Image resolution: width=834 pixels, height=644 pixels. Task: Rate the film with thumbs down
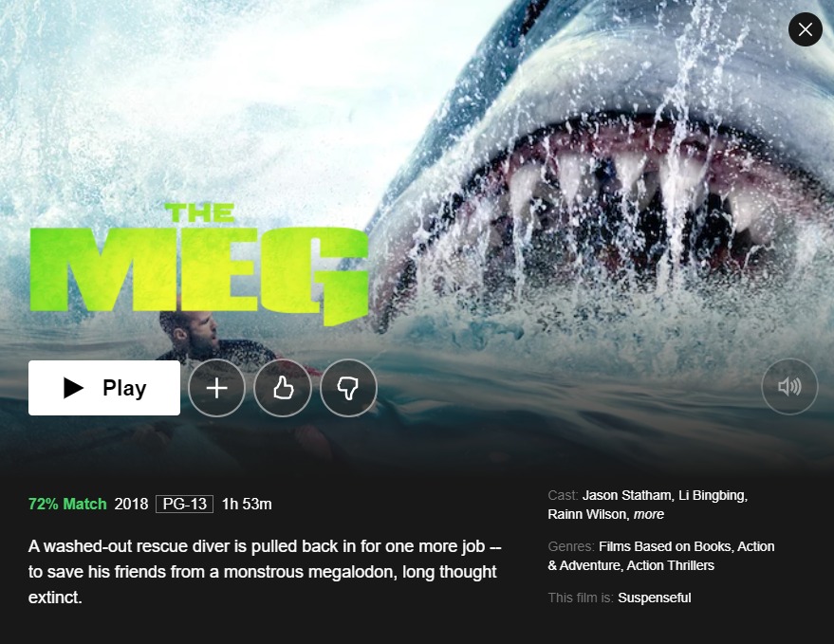(x=348, y=388)
